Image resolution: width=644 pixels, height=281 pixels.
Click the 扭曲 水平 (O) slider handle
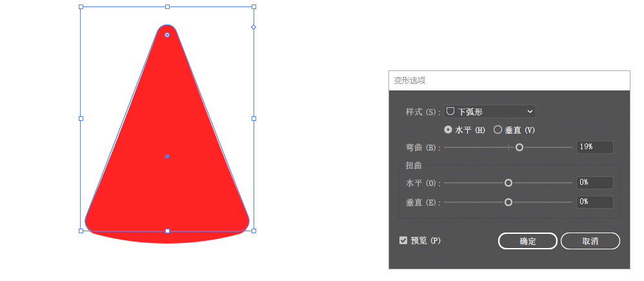(508, 183)
